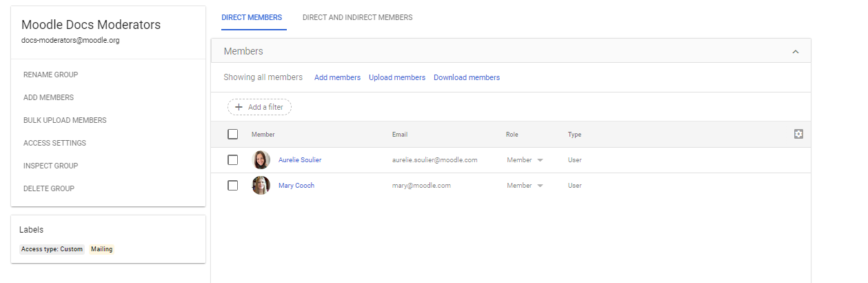Image resolution: width=868 pixels, height=283 pixels.
Task: Open the Aurelie Soulier member name link
Action: [300, 160]
